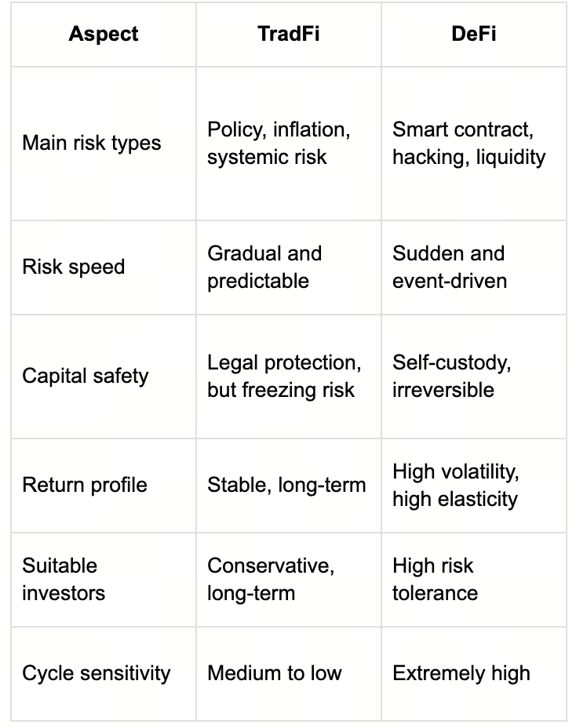
Task: Click the Aspect column header
Action: [x=103, y=34]
